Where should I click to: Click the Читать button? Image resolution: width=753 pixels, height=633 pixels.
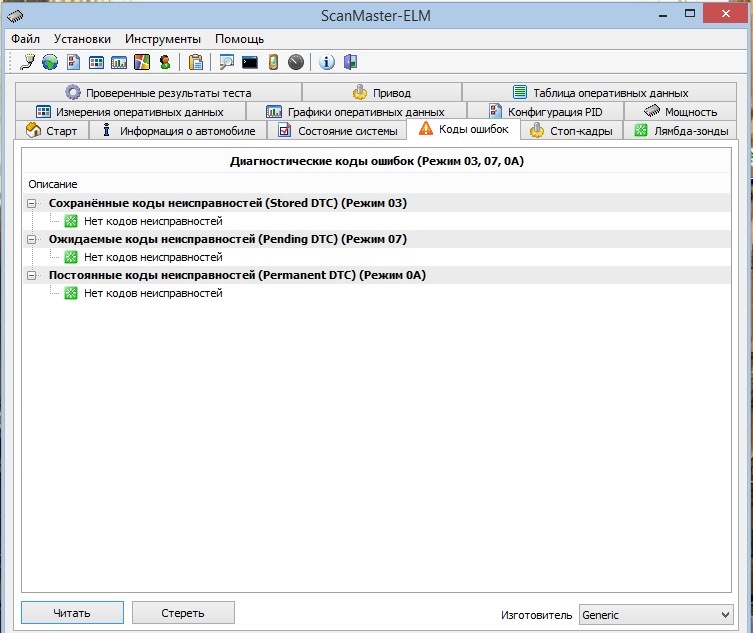coord(72,612)
